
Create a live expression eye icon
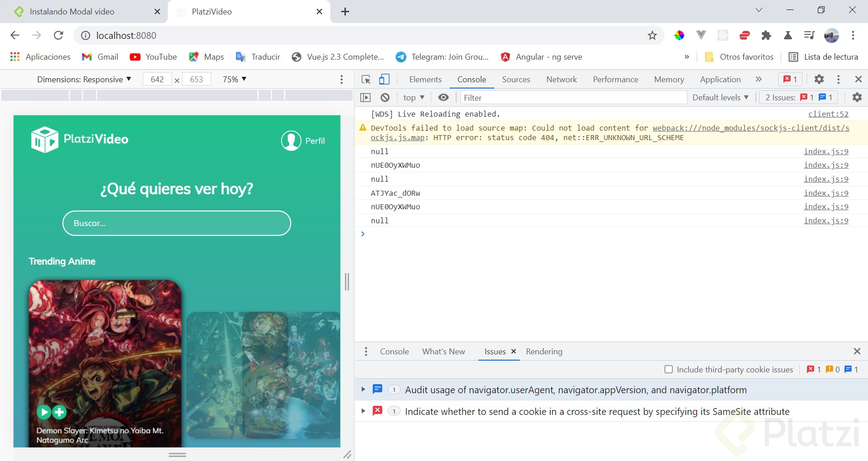pyautogui.click(x=443, y=98)
